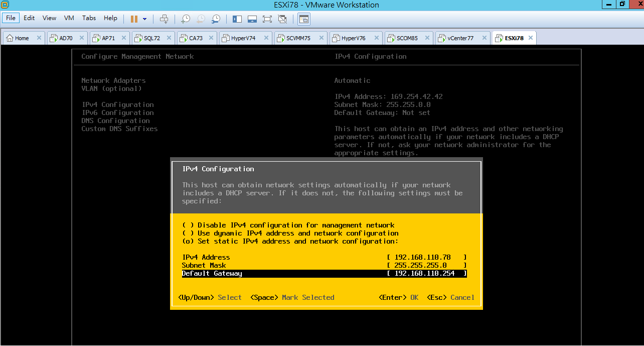Close the SCOM85 tab
Screen dimensions: 644x346
(427, 38)
